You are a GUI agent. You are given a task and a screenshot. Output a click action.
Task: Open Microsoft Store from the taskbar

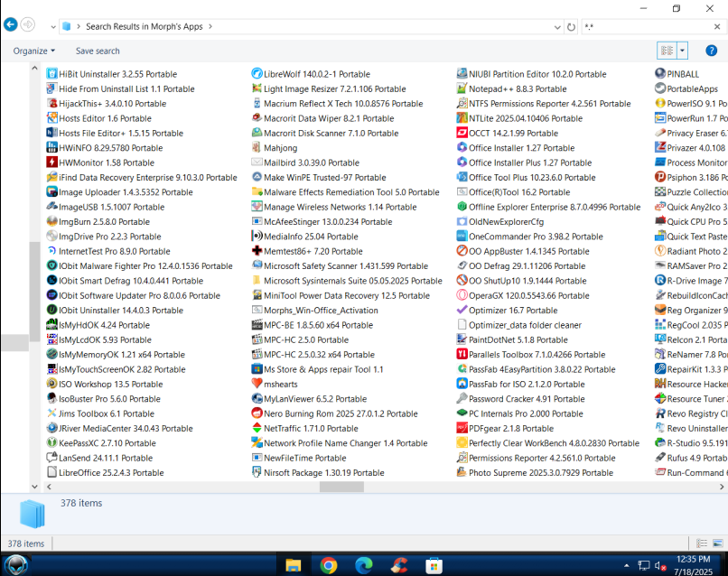pos(434,565)
